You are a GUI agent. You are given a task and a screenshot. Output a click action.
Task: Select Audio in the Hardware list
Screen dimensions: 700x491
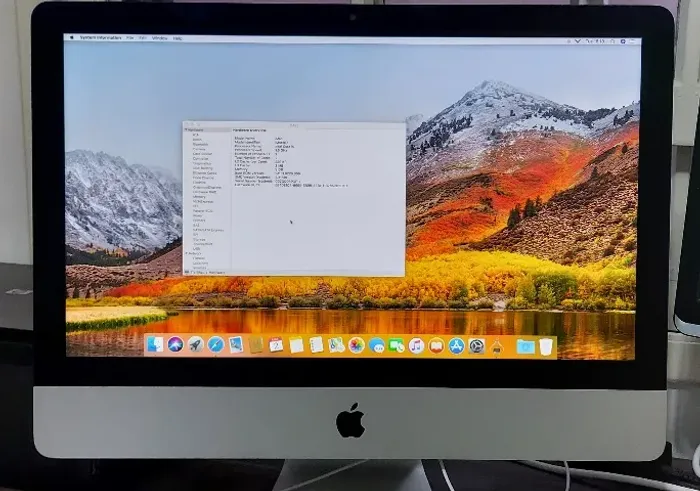point(197,139)
